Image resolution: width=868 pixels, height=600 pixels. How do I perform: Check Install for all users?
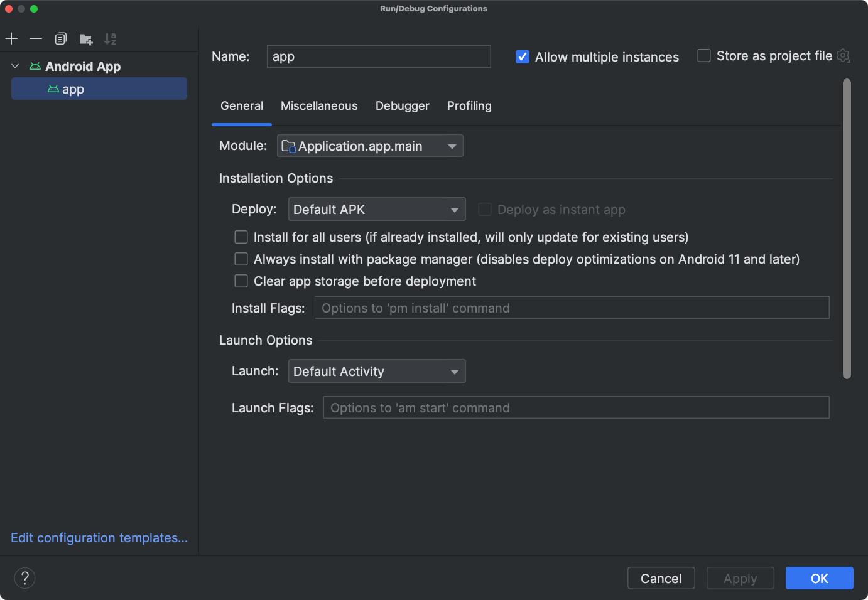tap(241, 237)
